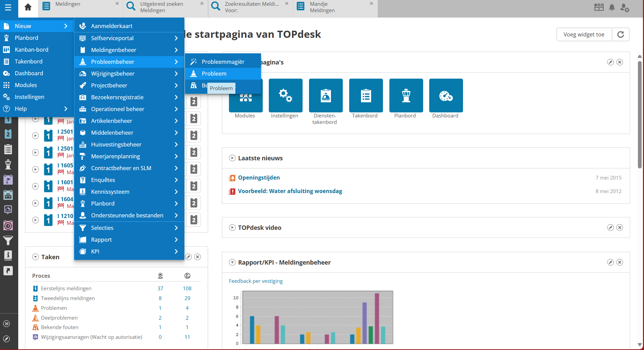
Task: Click the hamburger menu icon
Action: click(8, 7)
